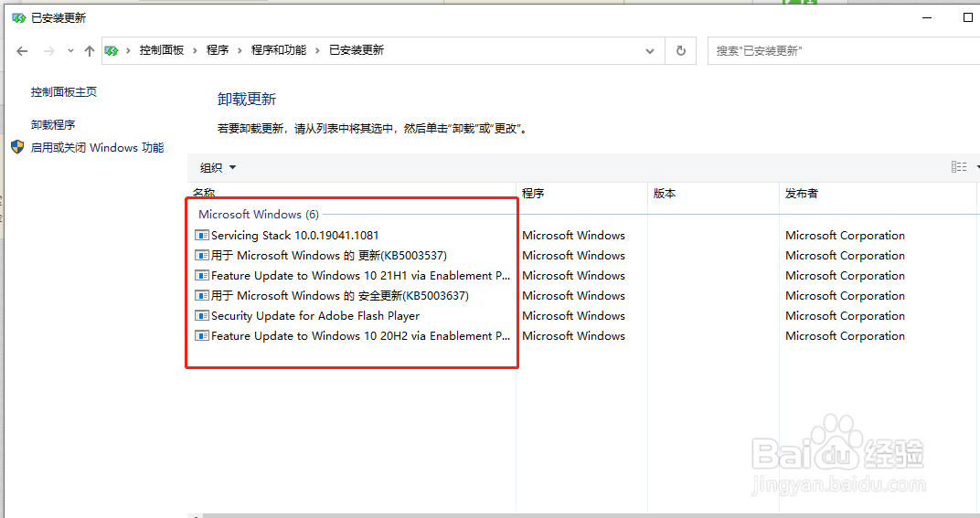
Task: Click Microsoft Windows program cell for Servicing Stack
Action: 574,236
